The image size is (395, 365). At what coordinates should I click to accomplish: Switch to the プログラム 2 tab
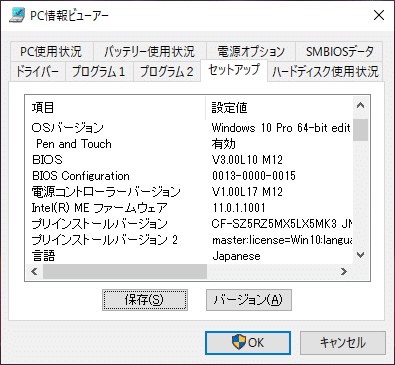pyautogui.click(x=167, y=71)
